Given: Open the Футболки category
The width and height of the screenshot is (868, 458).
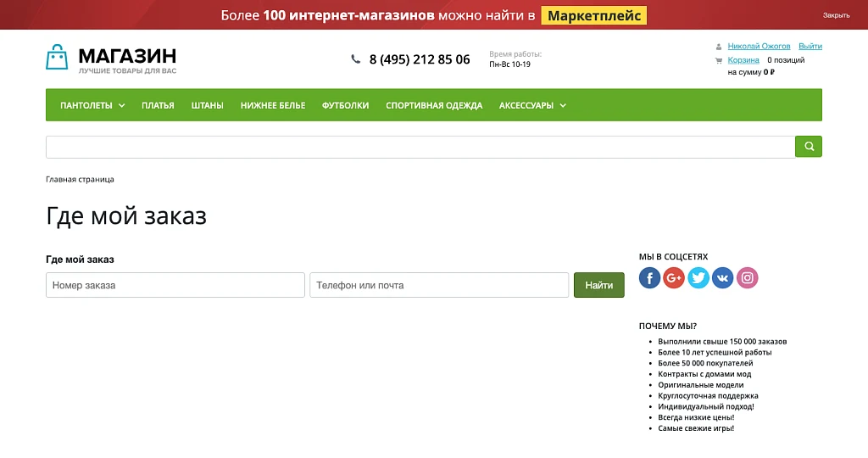Looking at the screenshot, I should click(x=346, y=105).
